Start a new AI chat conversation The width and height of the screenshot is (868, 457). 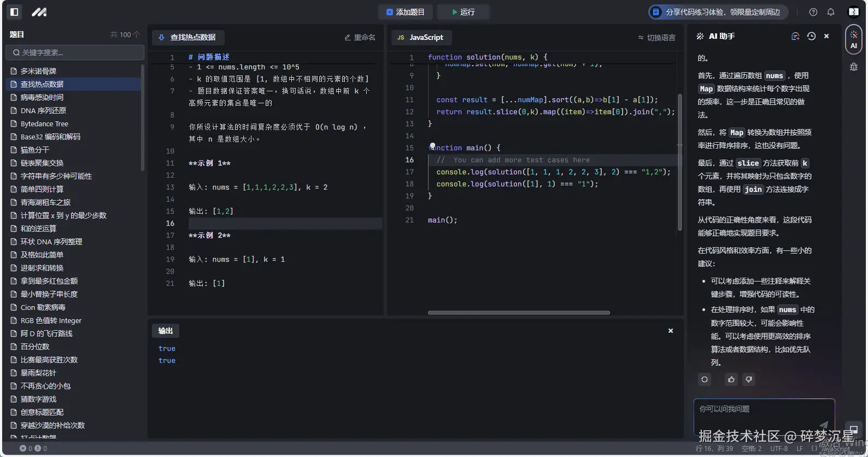(x=795, y=36)
